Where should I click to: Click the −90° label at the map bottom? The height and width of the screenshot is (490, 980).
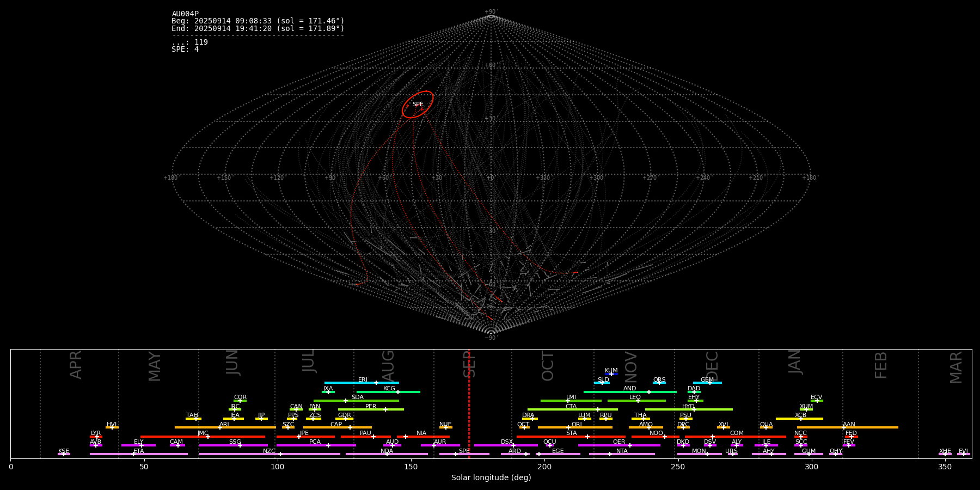tap(491, 338)
